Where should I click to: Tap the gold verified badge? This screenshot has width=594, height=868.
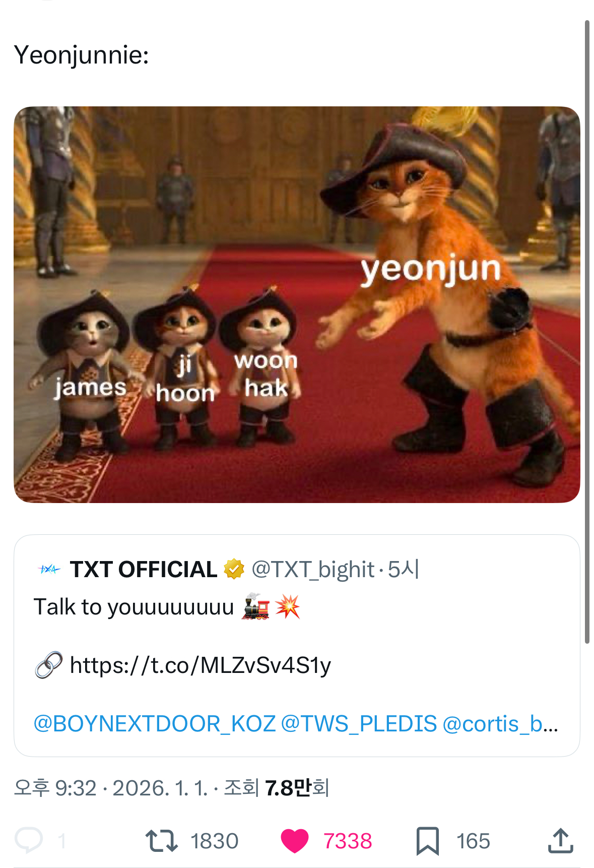234,569
